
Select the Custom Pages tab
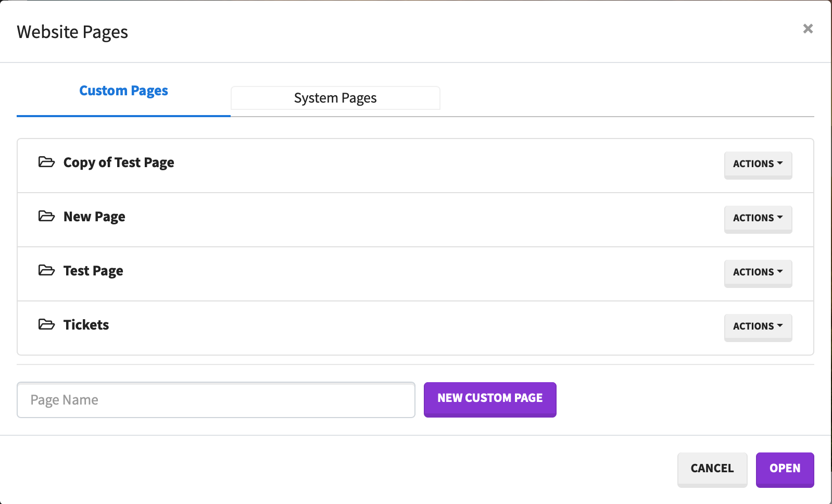point(123,91)
